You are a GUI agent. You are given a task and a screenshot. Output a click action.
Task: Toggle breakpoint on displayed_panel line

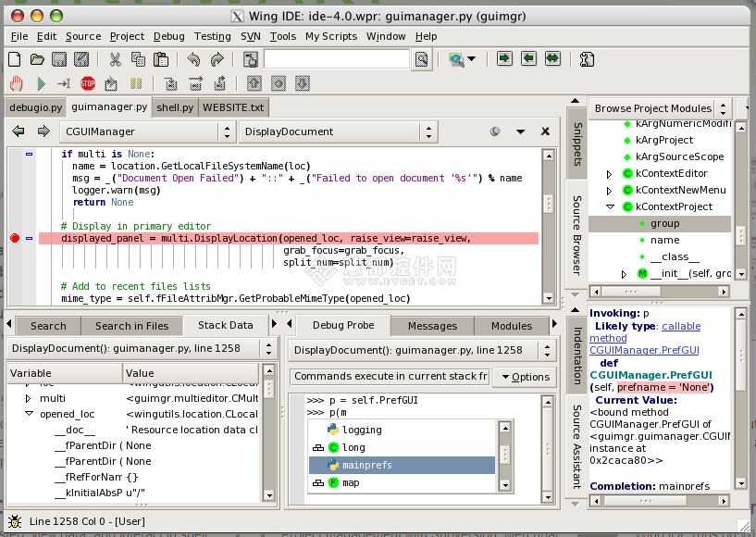pyautogui.click(x=15, y=238)
